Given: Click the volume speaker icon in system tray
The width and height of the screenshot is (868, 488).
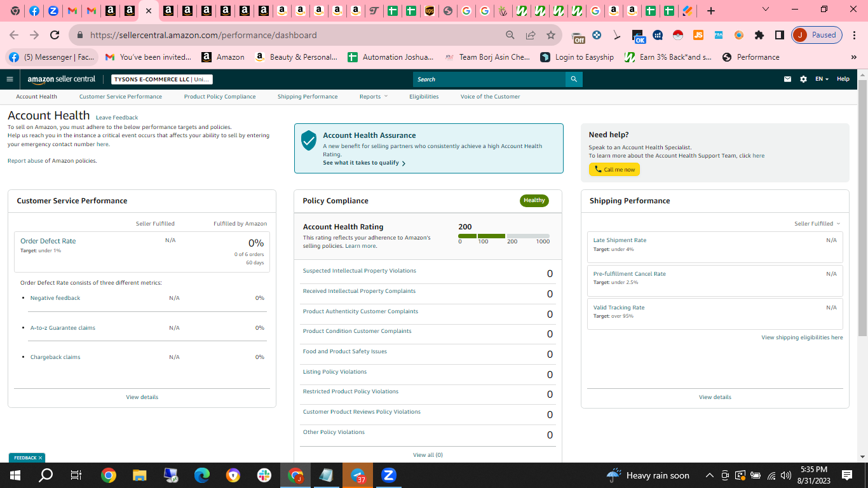Looking at the screenshot, I should point(786,475).
